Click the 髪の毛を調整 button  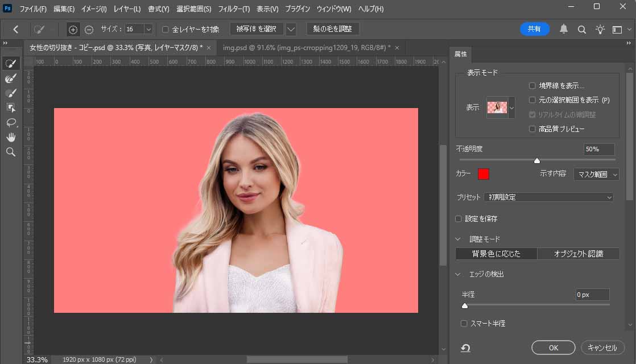(x=333, y=29)
